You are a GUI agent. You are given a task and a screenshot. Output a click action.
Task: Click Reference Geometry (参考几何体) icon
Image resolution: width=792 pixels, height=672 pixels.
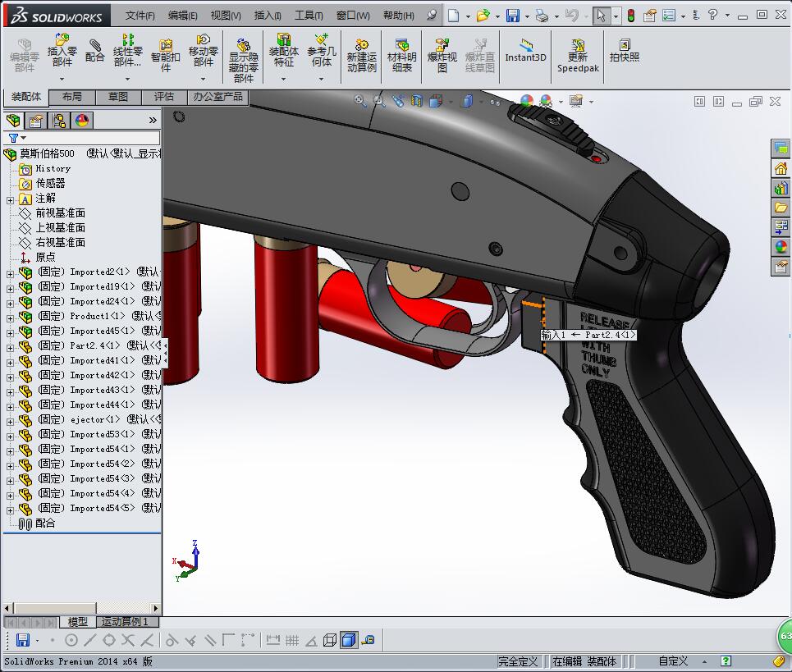point(321,50)
